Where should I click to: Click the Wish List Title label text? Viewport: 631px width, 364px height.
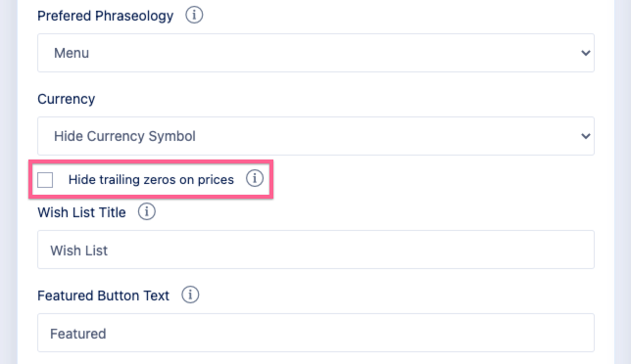click(x=81, y=212)
